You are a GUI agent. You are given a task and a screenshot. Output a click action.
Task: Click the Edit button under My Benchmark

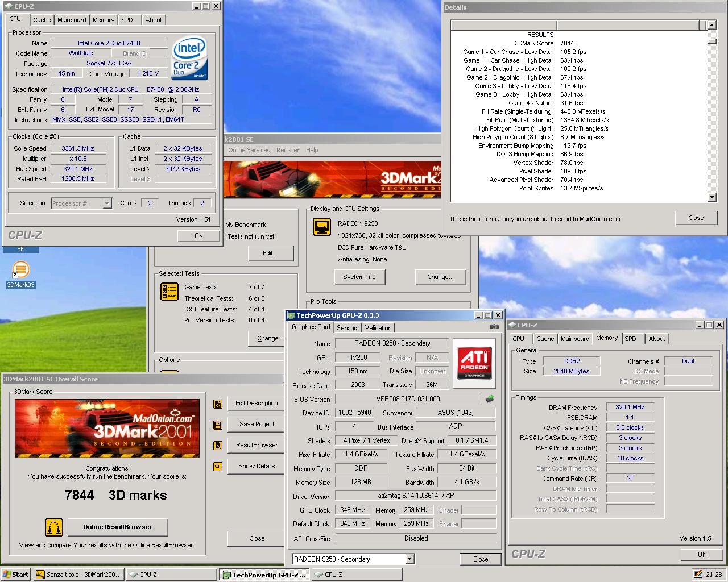click(271, 253)
